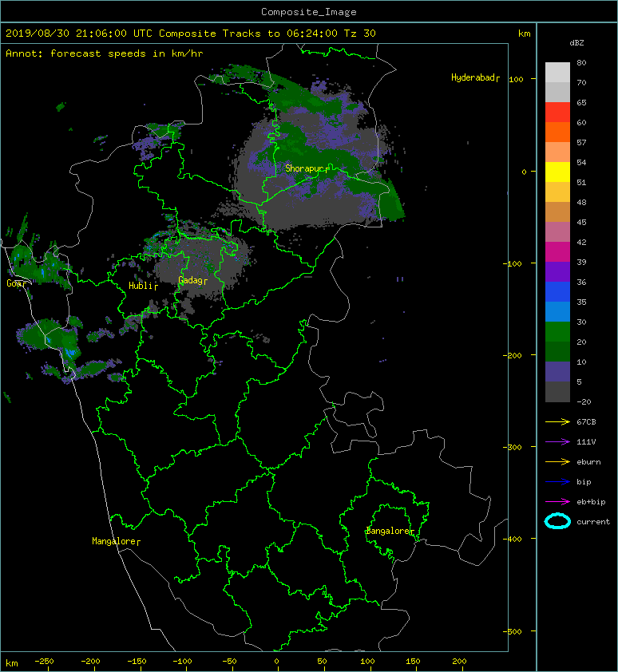The width and height of the screenshot is (618, 672).
Task: Click the -400 km y-axis tick label
Action: tap(512, 539)
